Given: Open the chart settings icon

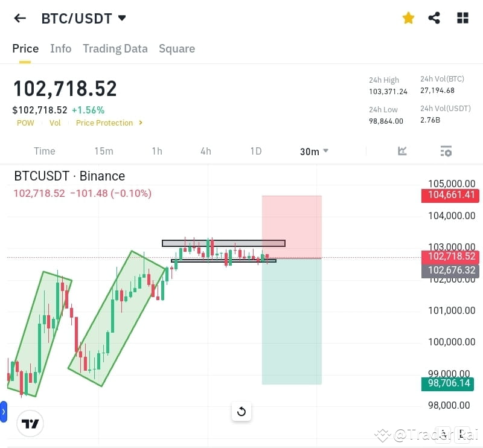Looking at the screenshot, I should coord(446,151).
